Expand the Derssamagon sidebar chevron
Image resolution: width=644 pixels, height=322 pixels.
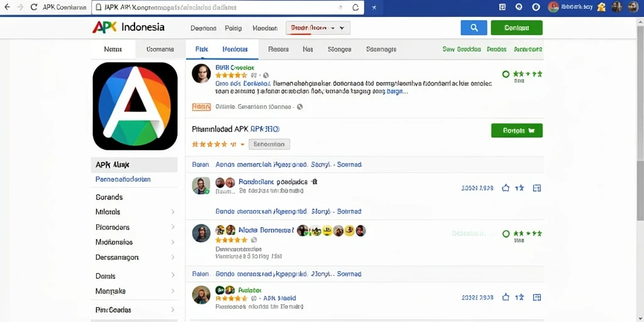[x=173, y=257]
